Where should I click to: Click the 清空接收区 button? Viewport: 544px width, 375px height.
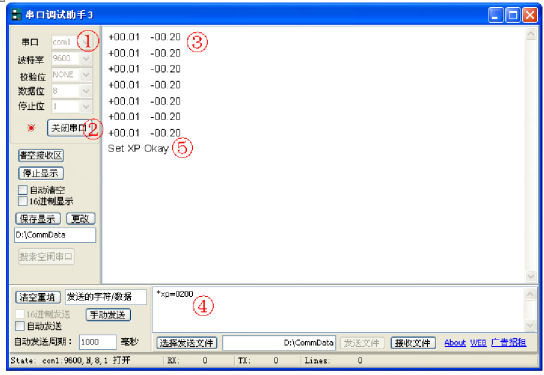41,155
